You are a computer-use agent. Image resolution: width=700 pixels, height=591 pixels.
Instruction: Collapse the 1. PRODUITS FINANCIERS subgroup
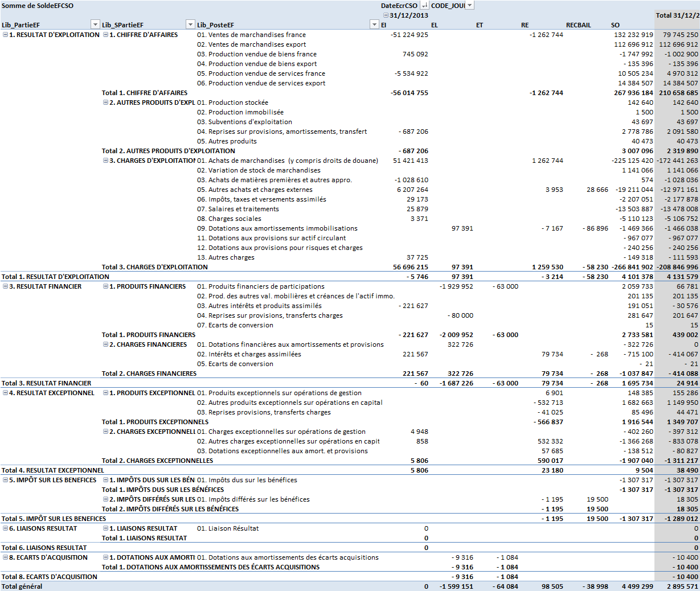pyautogui.click(x=105, y=286)
